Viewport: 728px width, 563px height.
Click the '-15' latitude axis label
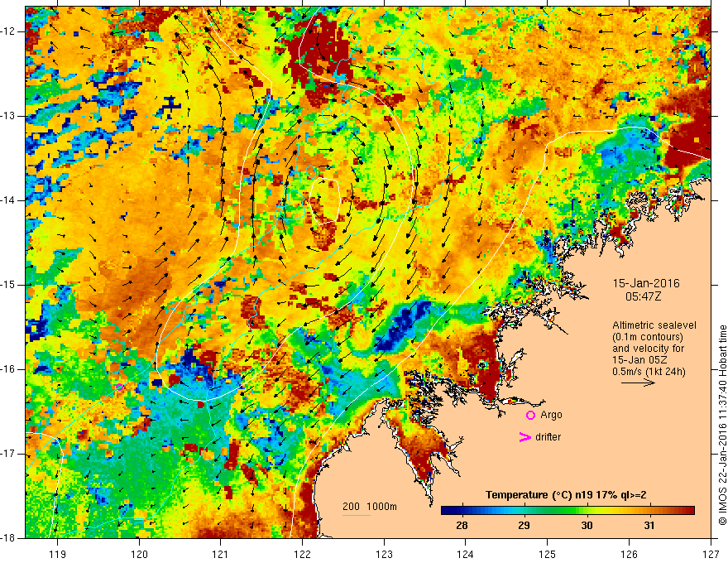pyautogui.click(x=8, y=285)
